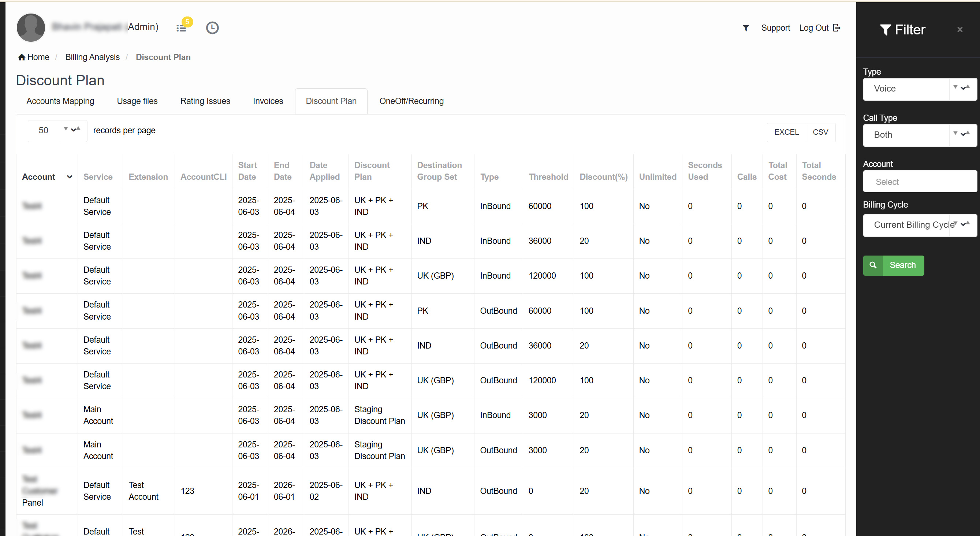The height and width of the screenshot is (536, 980).
Task: Sort table by Account column arrow
Action: pyautogui.click(x=70, y=177)
